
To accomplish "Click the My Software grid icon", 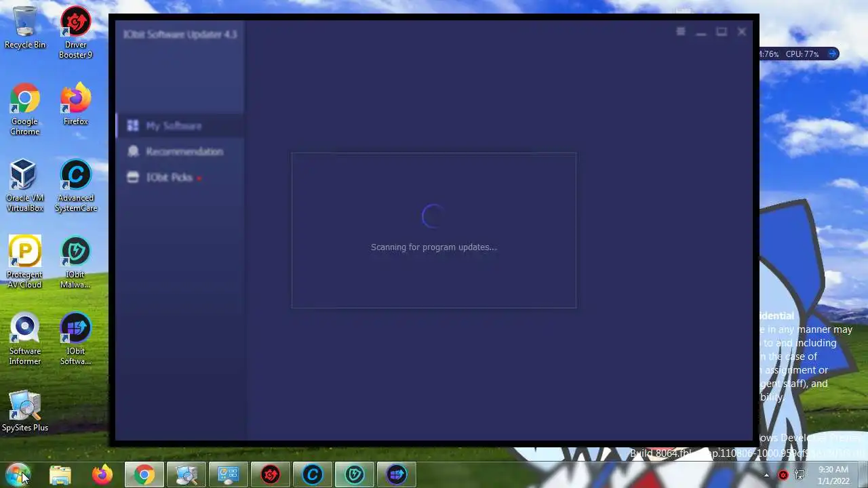I will coord(133,125).
